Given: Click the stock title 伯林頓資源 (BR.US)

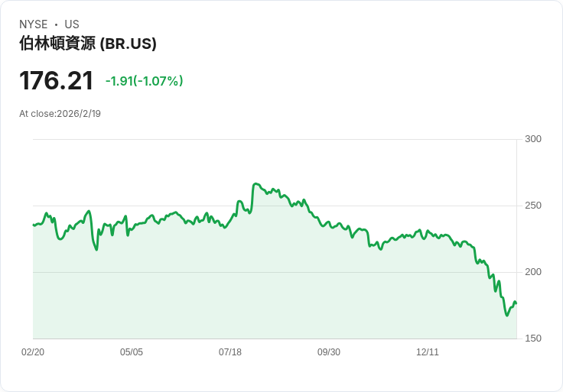Looking at the screenshot, I should click(88, 44).
